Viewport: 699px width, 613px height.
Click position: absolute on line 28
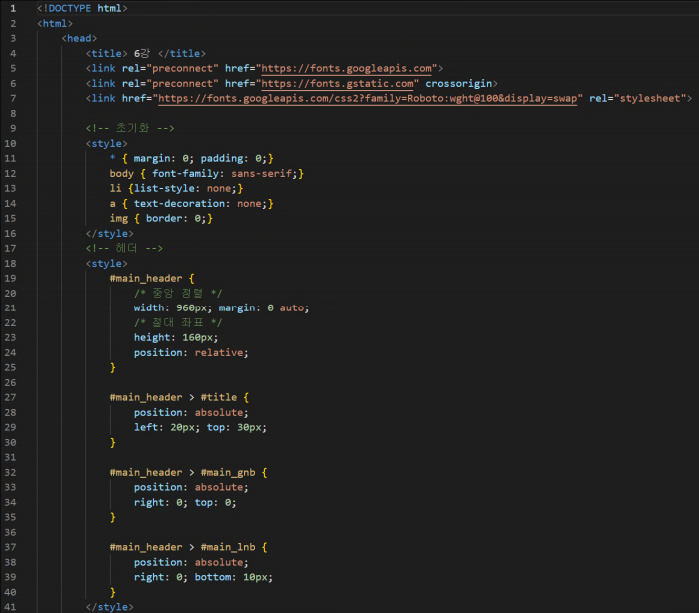(191, 412)
